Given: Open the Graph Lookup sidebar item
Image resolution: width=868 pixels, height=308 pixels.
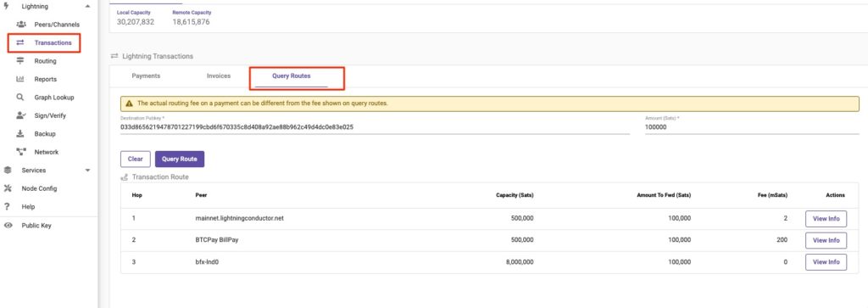Looking at the screenshot, I should (53, 98).
